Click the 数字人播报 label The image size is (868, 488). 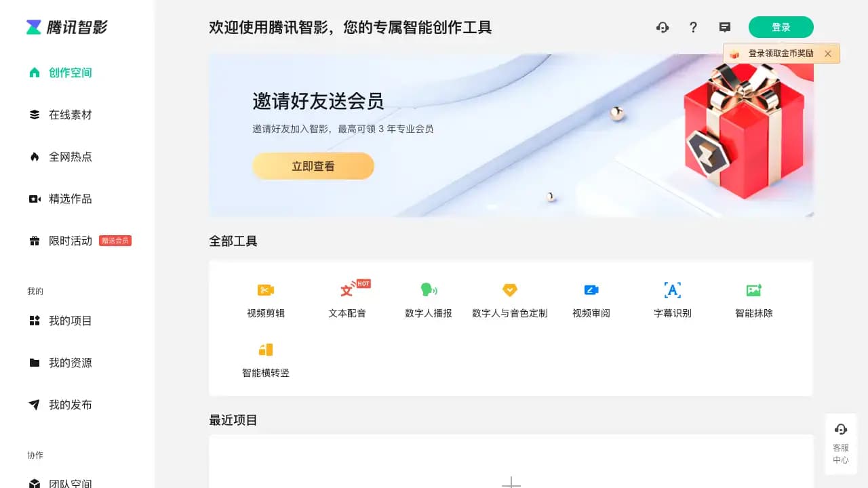[429, 313]
